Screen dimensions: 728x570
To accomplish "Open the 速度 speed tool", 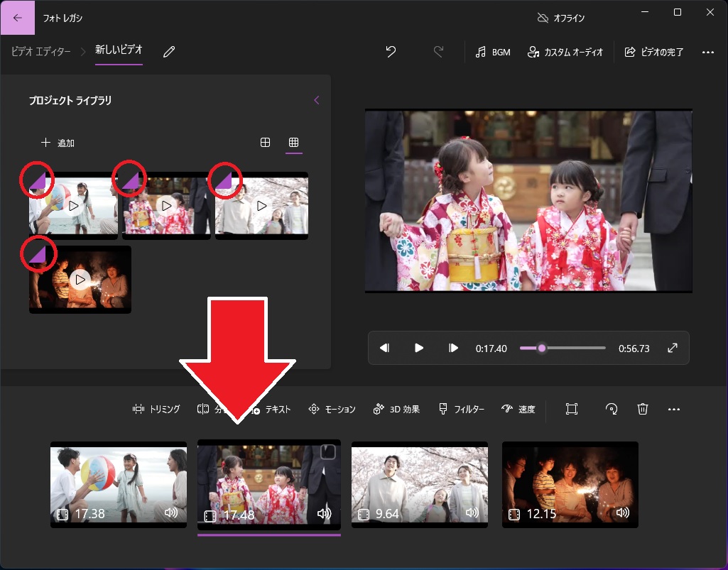I will (x=518, y=409).
